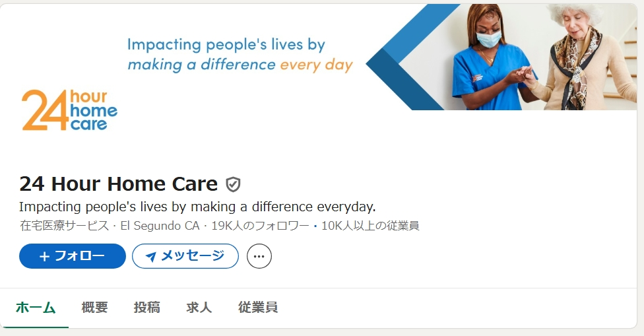Click the 19K人のフォロワー text
This screenshot has width=644, height=336.
pyautogui.click(x=259, y=226)
